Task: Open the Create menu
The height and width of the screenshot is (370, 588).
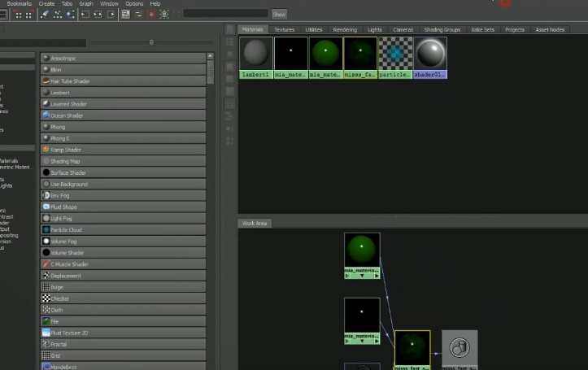Action: [x=46, y=4]
